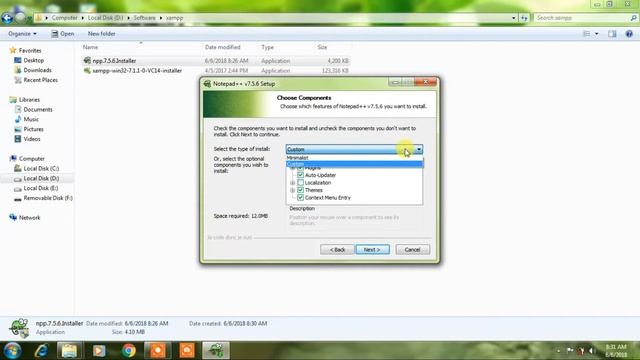This screenshot has height=360, width=640.
Task: Uncheck the Themes component checkbox
Action: click(300, 190)
